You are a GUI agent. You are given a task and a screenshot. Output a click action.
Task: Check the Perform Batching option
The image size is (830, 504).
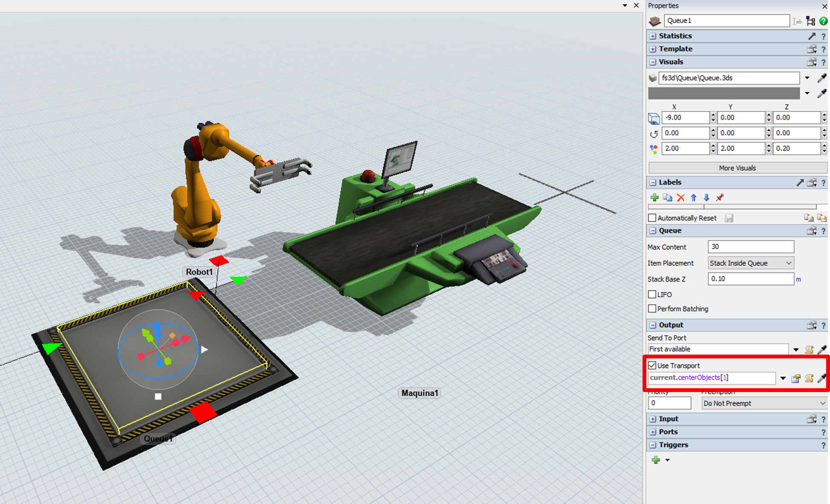point(652,309)
